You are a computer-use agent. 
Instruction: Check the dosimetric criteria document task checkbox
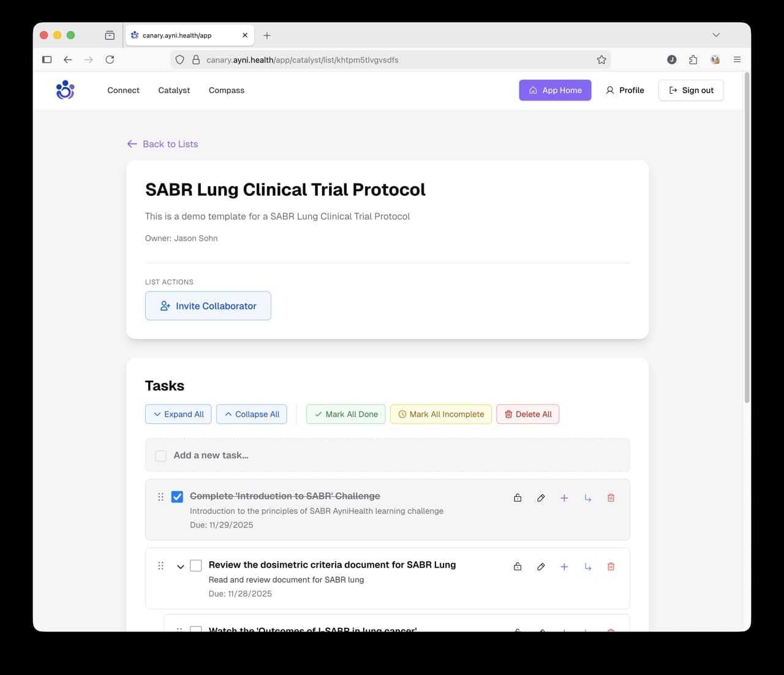pyautogui.click(x=196, y=565)
